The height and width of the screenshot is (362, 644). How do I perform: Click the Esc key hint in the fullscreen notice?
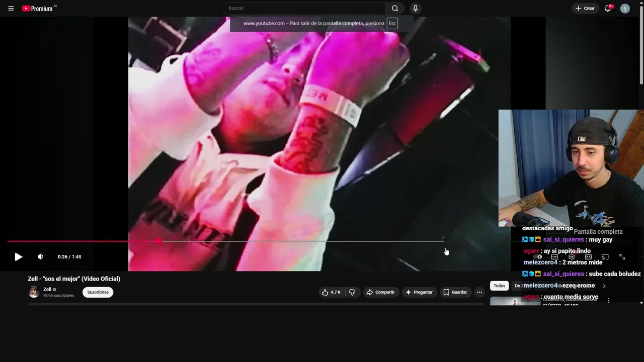392,24
